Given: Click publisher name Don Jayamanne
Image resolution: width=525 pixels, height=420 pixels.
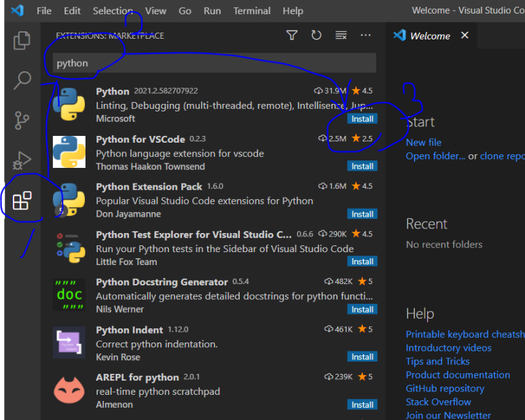Looking at the screenshot, I should [x=128, y=214].
